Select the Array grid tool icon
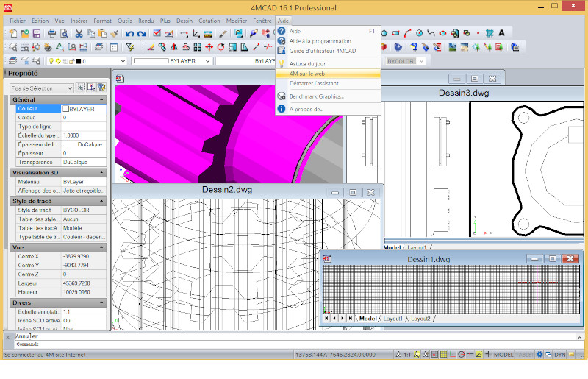Image resolution: width=588 pixels, height=379 pixels. point(198,47)
